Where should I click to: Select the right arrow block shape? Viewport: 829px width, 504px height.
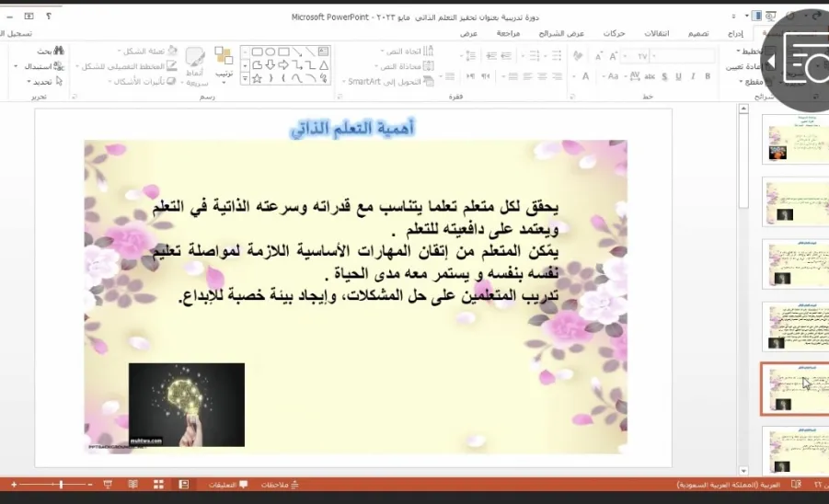click(283, 65)
